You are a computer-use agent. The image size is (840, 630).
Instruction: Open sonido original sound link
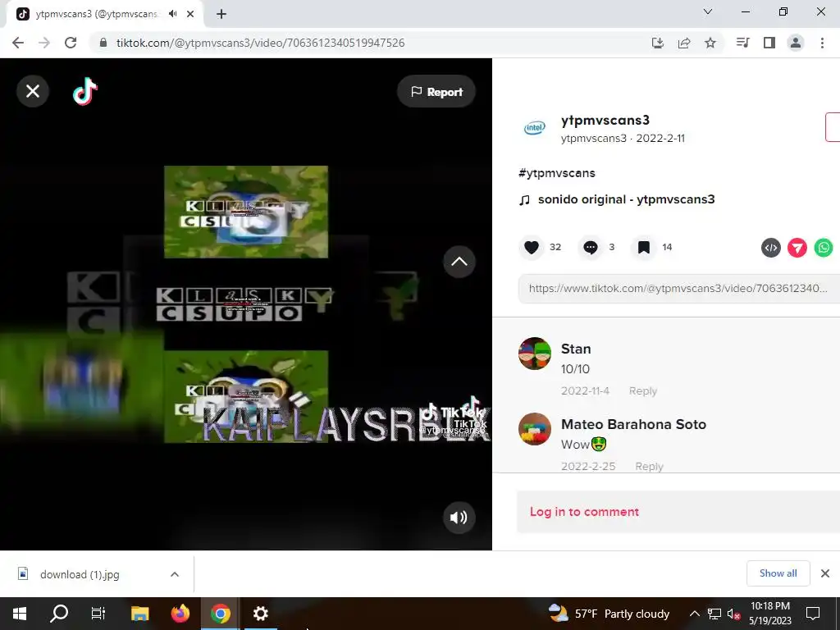(626, 199)
